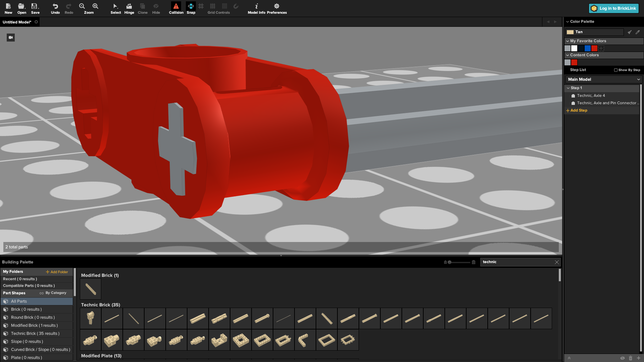644x362 pixels.
Task: Collapse the Step 1 tree node
Action: 568,88
